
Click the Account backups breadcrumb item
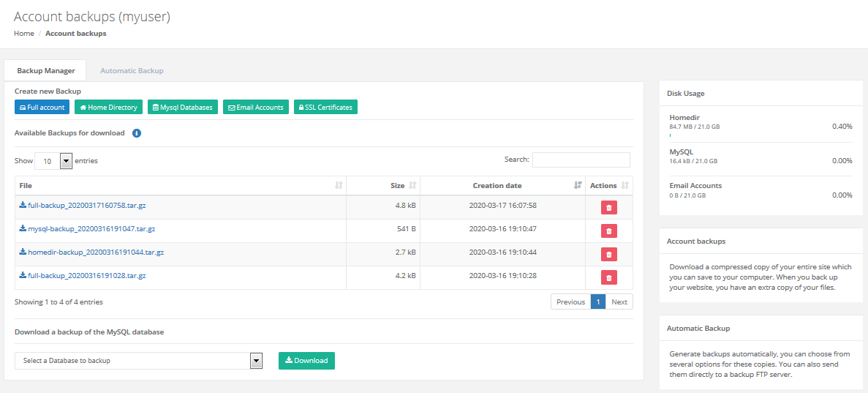[76, 33]
